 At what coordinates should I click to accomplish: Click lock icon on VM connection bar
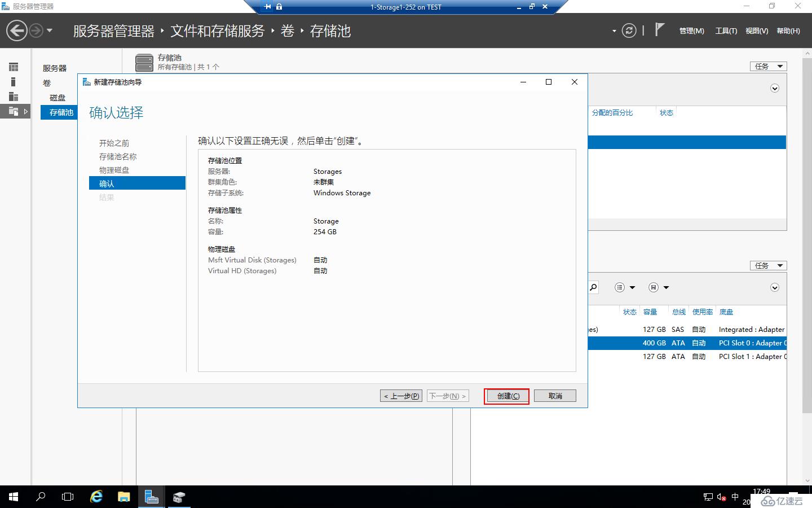coord(279,7)
